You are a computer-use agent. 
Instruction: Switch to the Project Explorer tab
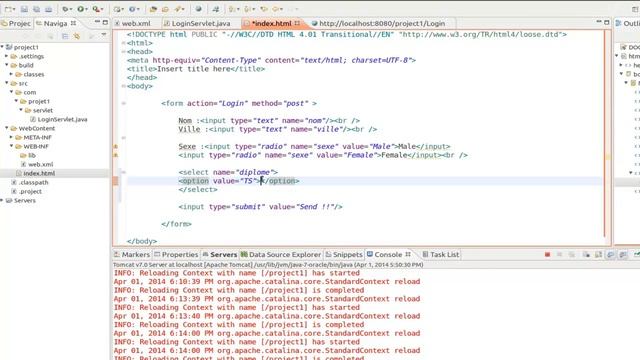[16, 24]
